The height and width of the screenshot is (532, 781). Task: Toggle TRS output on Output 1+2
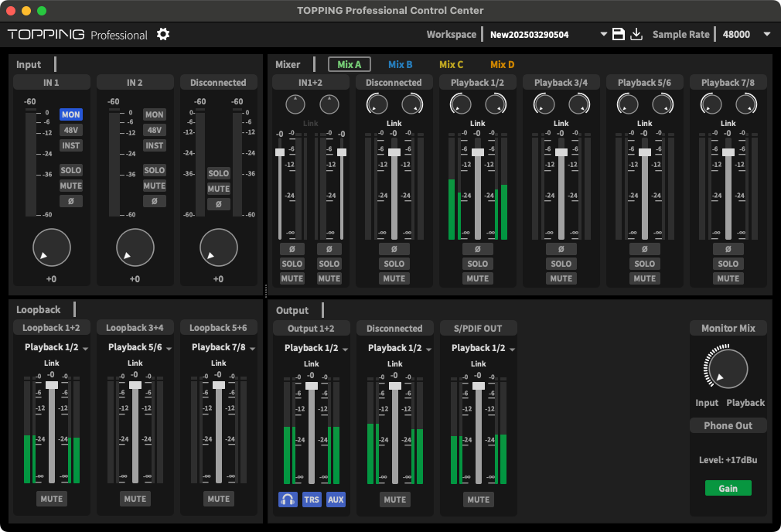click(312, 499)
